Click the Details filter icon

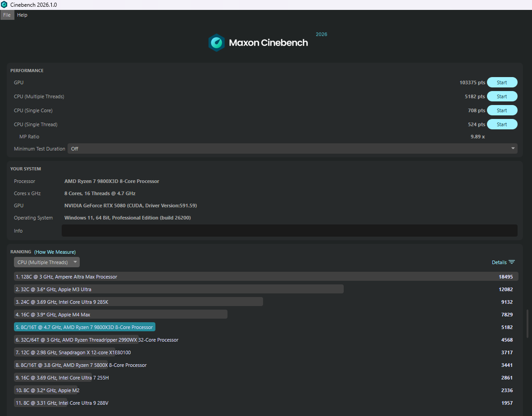point(512,262)
